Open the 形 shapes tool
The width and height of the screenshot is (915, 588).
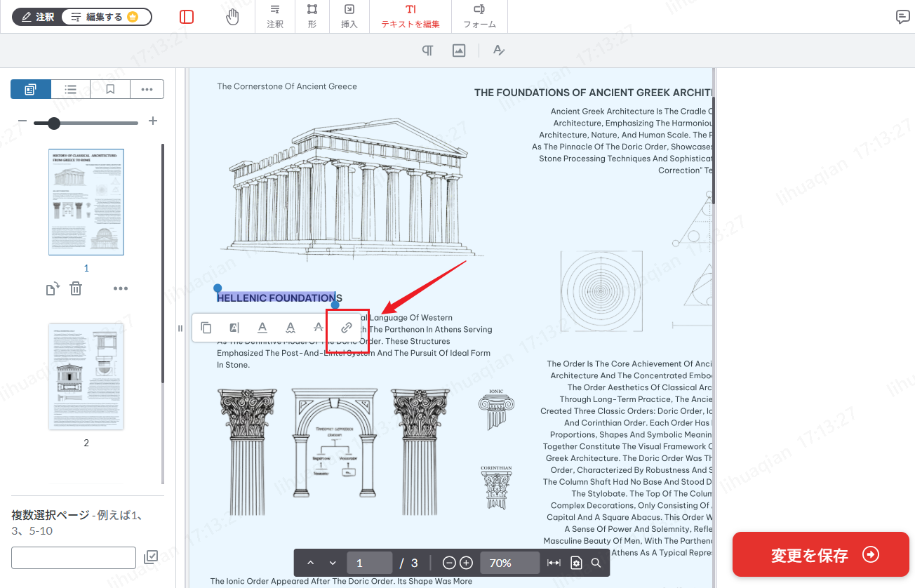(x=312, y=17)
